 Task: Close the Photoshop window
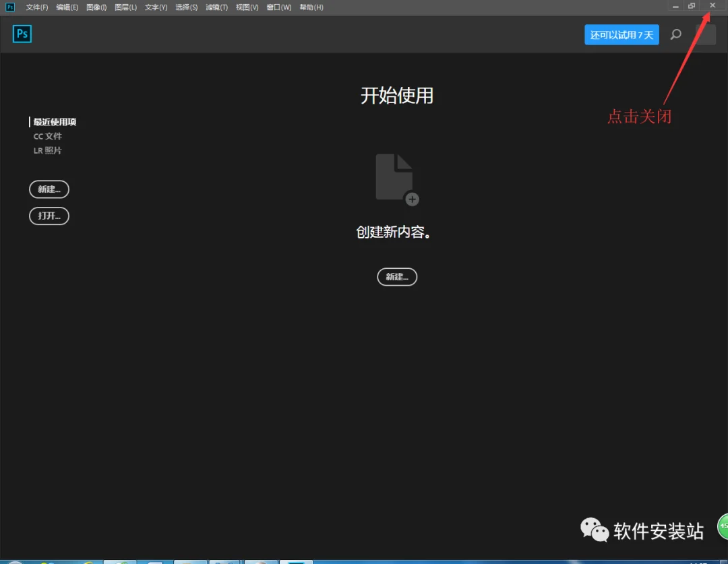click(x=712, y=5)
